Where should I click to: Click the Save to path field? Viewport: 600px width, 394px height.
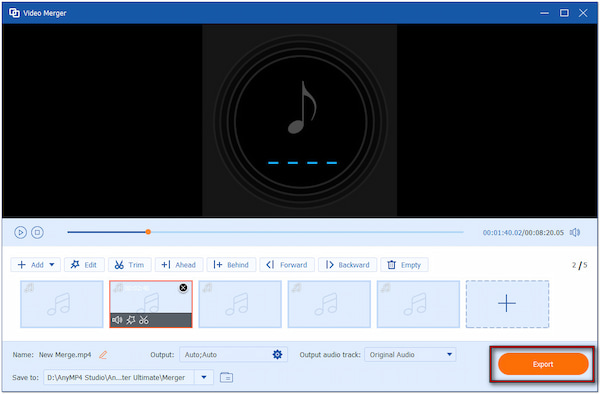(x=119, y=378)
